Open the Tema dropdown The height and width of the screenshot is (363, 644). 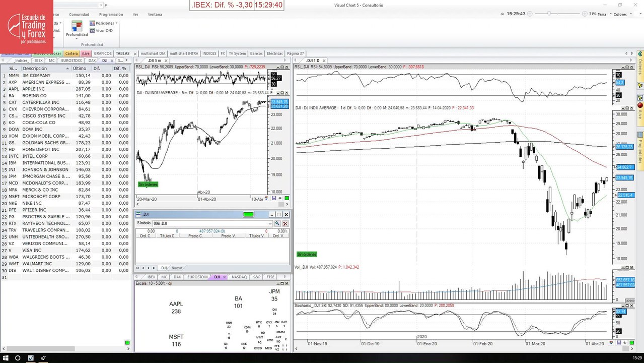[x=604, y=14]
